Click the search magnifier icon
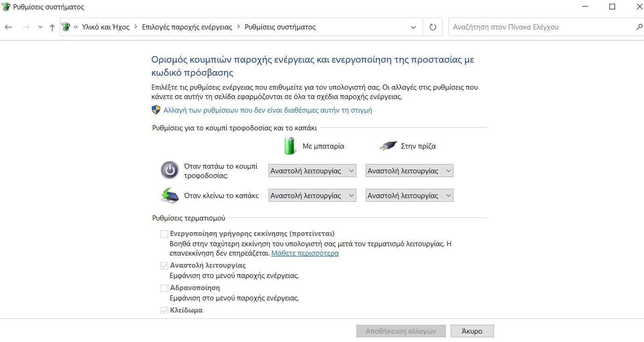The width and height of the screenshot is (644, 342). [639, 27]
